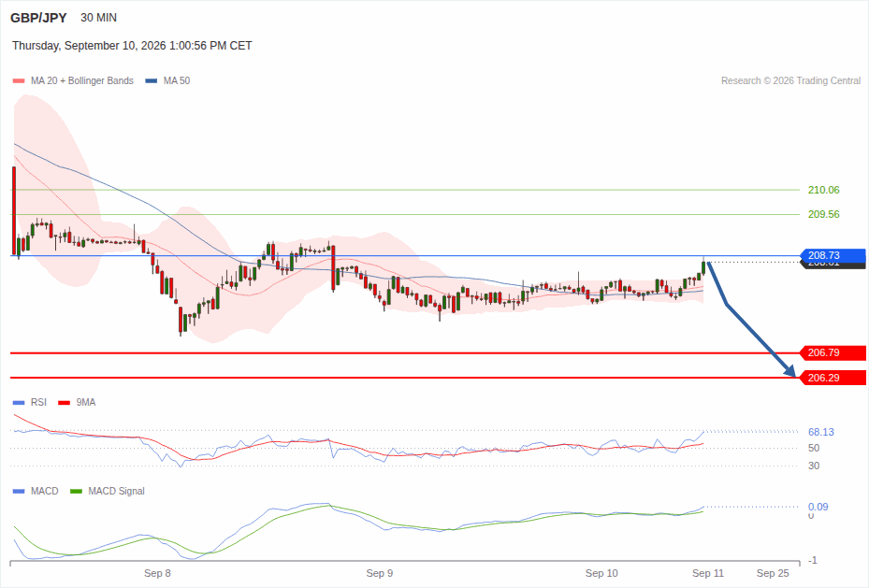
Task: Click the Sep 8 date axis label
Action: (x=157, y=573)
